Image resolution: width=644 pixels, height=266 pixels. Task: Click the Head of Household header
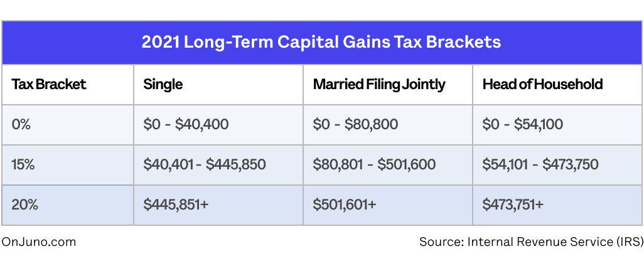(x=542, y=84)
